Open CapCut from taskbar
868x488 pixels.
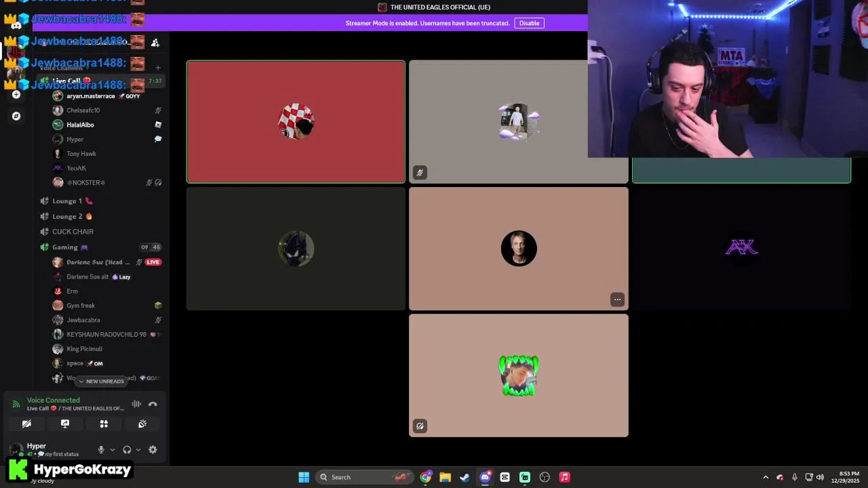505,477
